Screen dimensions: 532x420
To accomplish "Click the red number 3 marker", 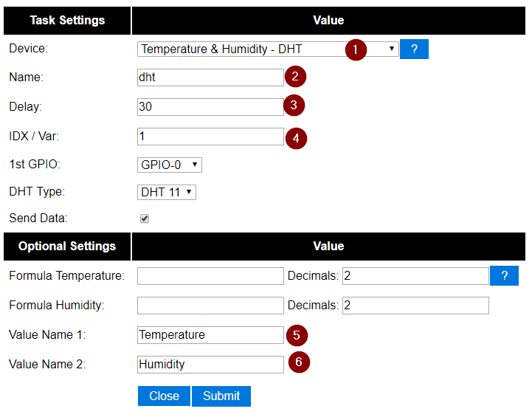I will point(293,106).
